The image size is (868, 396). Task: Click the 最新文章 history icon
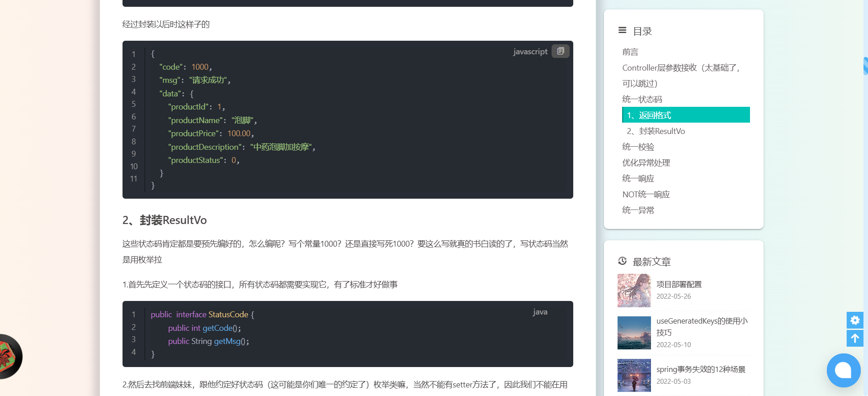623,261
